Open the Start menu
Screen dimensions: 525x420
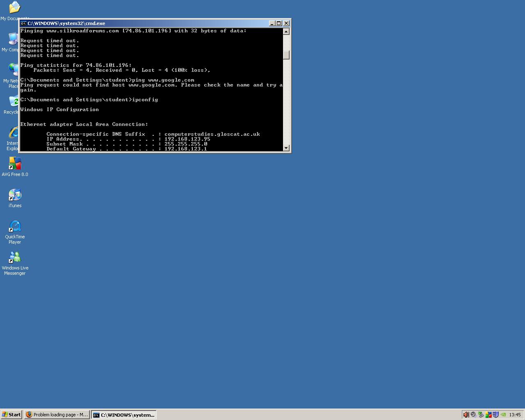click(x=11, y=415)
